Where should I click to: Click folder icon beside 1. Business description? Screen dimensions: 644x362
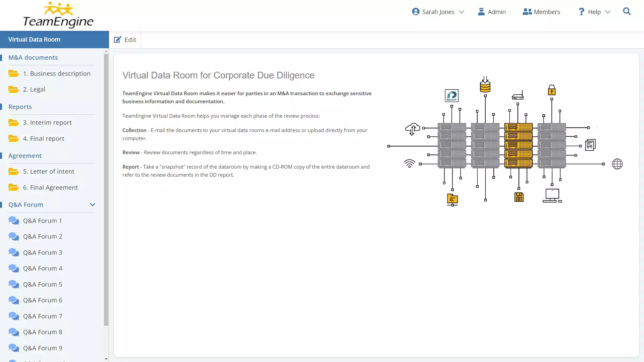tap(13, 73)
